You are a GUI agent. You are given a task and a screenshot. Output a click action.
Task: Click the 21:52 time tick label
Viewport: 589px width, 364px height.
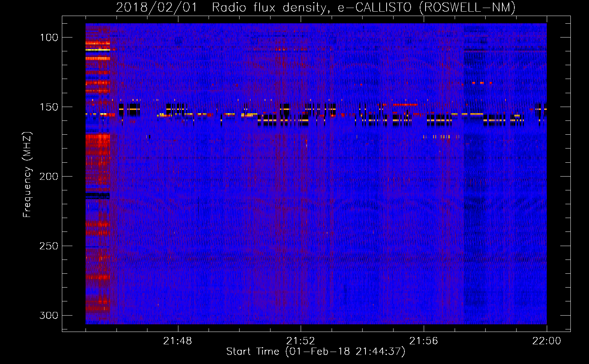(x=301, y=341)
